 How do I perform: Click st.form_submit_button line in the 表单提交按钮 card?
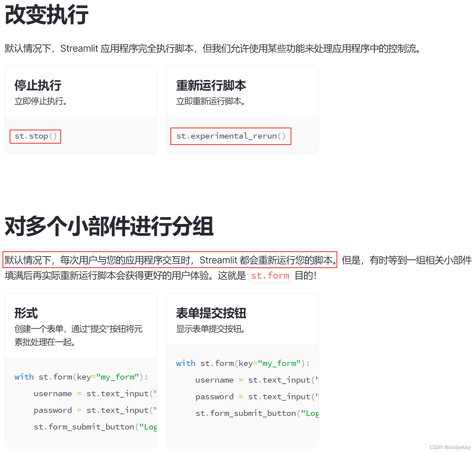[x=257, y=413]
